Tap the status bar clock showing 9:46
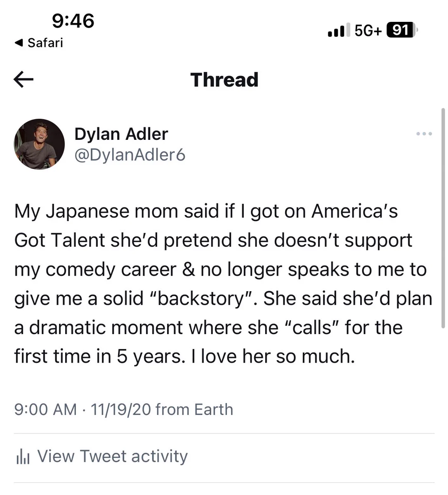The width and height of the screenshot is (448, 495). [73, 21]
